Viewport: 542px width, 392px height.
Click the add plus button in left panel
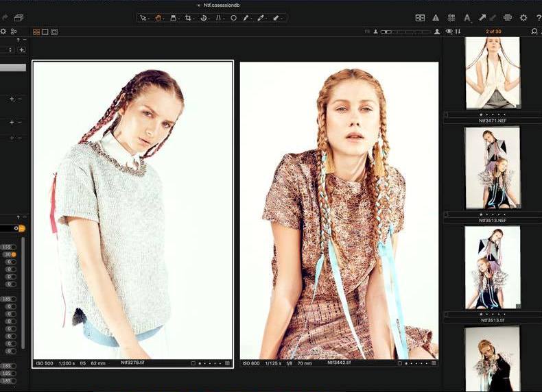click(22, 50)
